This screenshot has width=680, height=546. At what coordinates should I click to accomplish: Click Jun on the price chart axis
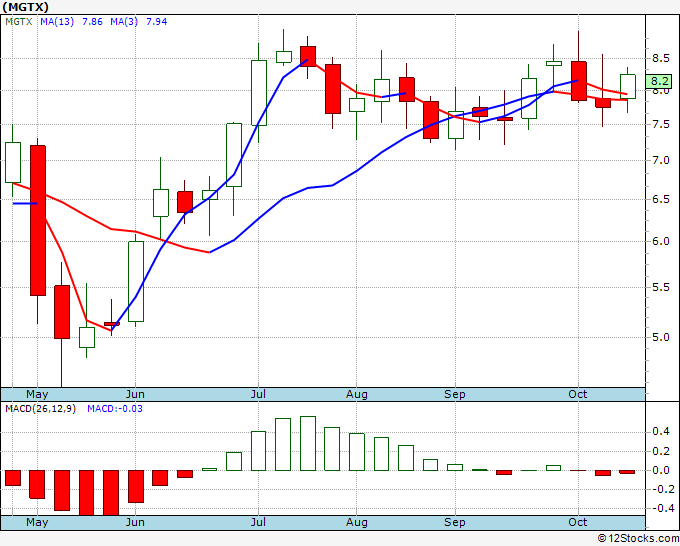pos(135,394)
